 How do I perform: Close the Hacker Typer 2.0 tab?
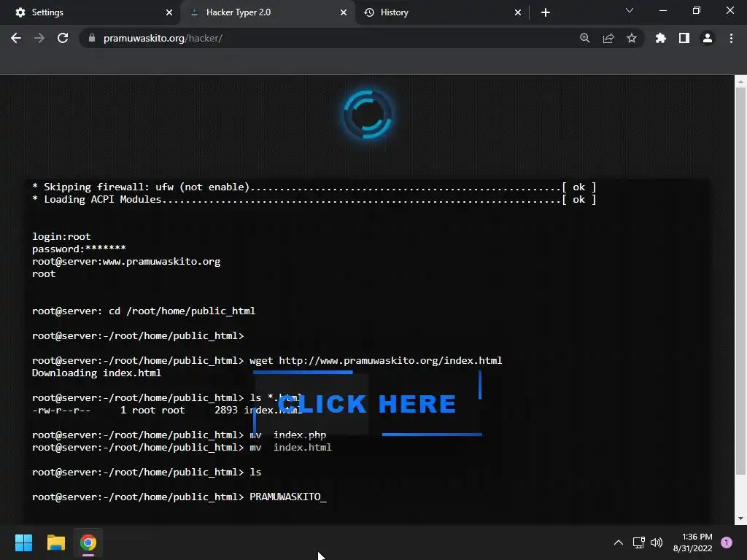pos(344,12)
